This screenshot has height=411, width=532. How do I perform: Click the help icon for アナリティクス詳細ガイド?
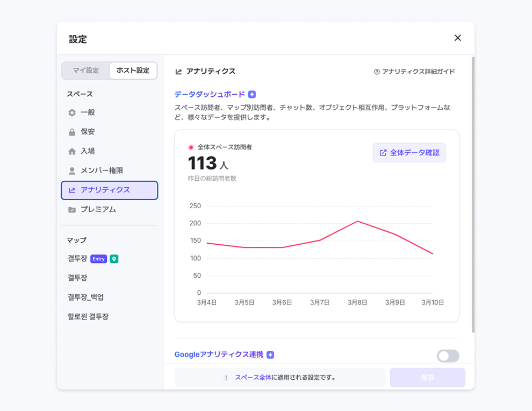point(377,72)
